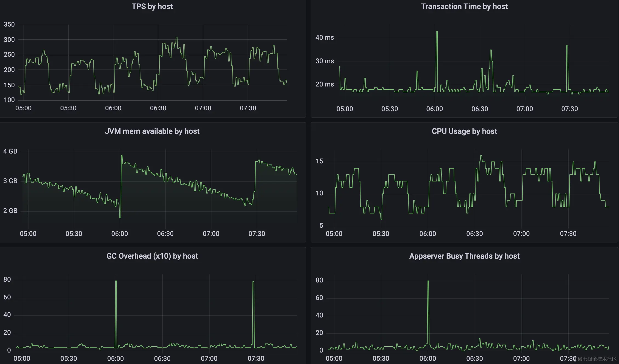Select the Transaction Time spike above 40 ms

(437, 32)
